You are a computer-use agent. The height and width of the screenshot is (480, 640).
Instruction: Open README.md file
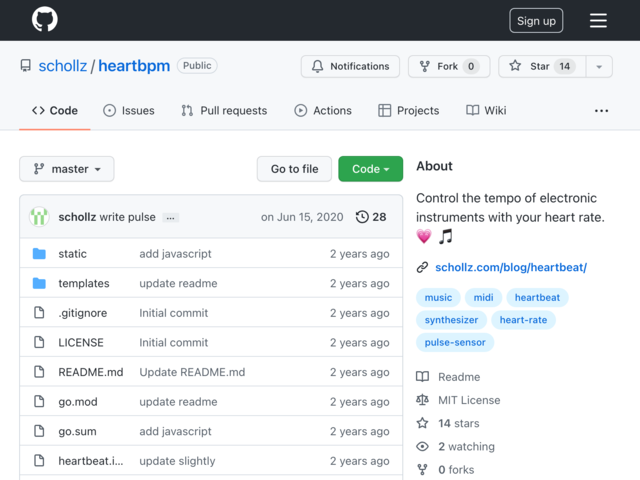click(91, 372)
